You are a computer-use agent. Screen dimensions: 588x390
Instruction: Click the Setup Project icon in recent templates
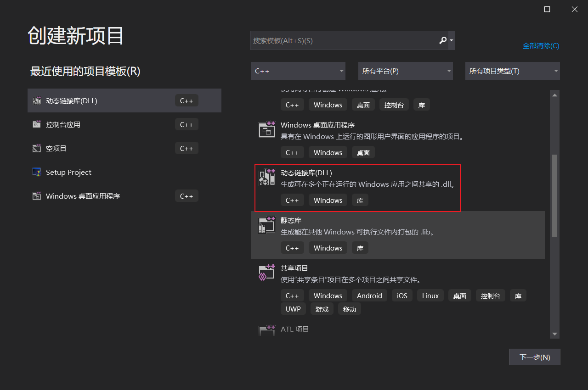click(x=36, y=172)
